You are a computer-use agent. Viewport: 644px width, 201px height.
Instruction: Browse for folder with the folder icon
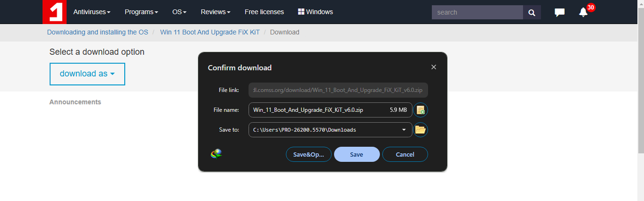pos(421,130)
